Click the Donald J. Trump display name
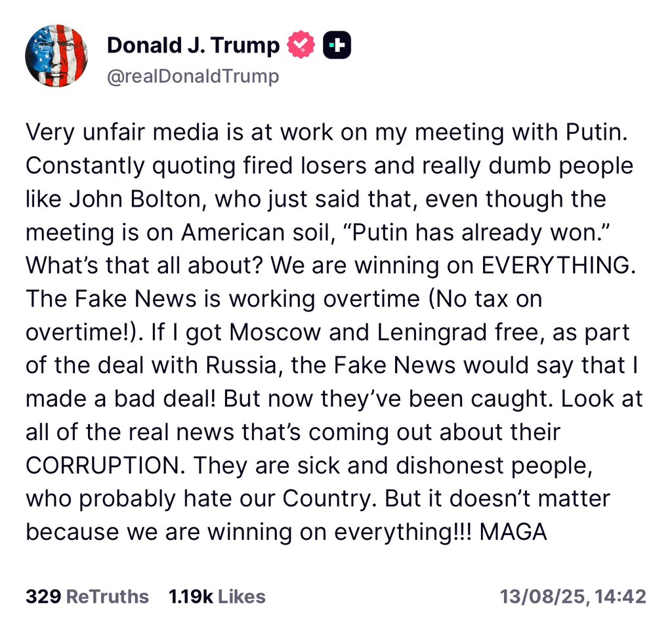This screenshot has width=672, height=635. pyautogui.click(x=194, y=45)
